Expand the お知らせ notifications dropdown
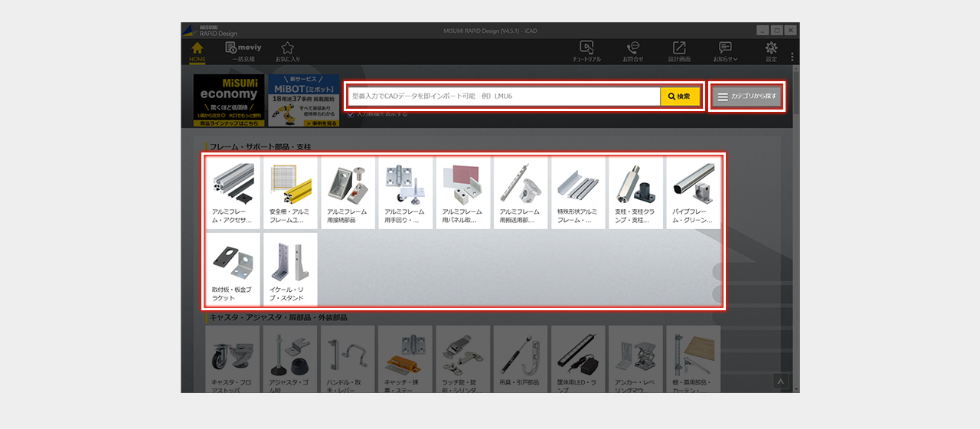 tap(725, 51)
